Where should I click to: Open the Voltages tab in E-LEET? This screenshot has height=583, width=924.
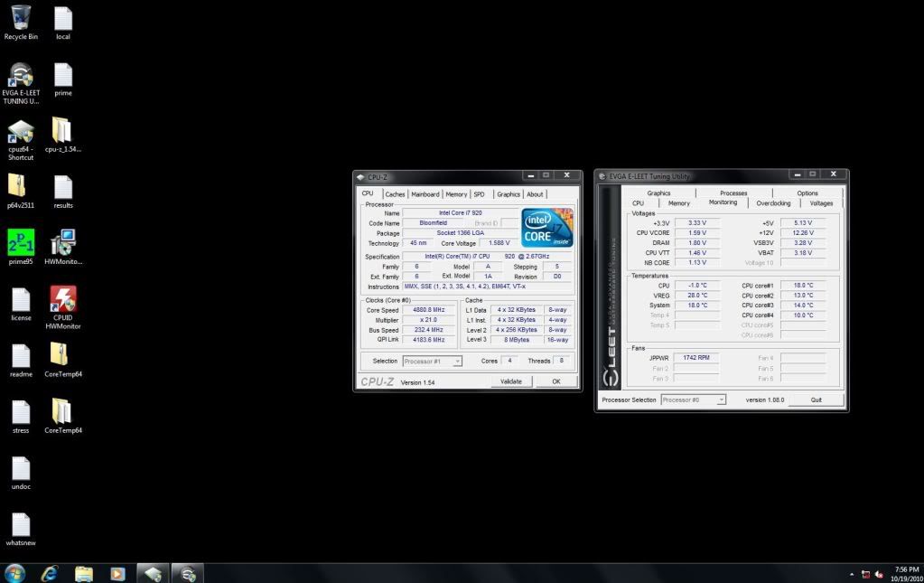click(821, 203)
